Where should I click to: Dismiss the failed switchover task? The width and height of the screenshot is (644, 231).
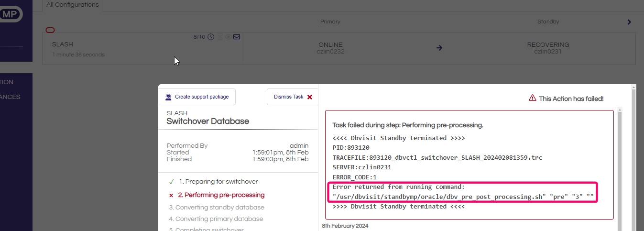pos(293,97)
